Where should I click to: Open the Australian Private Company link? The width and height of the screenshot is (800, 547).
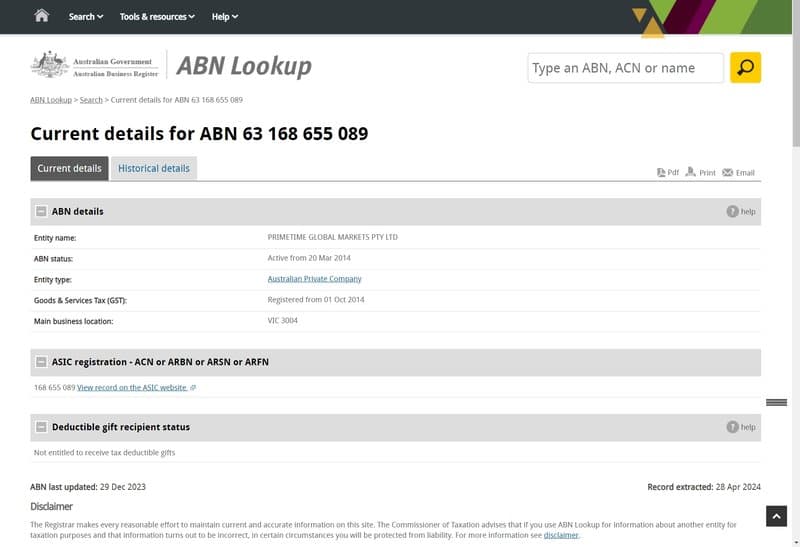314,279
